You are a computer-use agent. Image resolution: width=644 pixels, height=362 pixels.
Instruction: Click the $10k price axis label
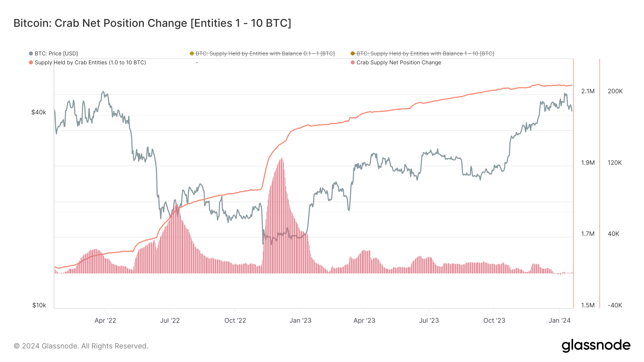click(39, 306)
